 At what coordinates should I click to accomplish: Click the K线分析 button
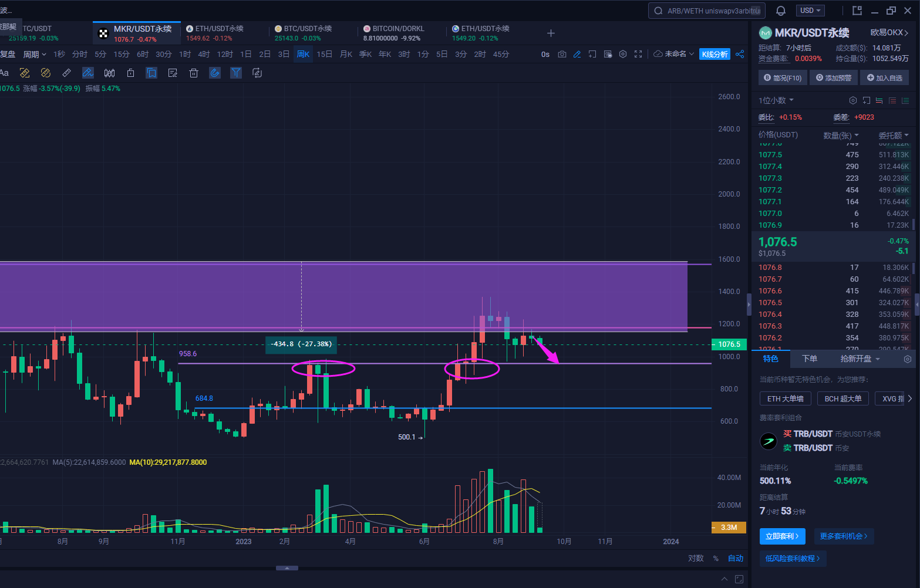[x=715, y=54]
